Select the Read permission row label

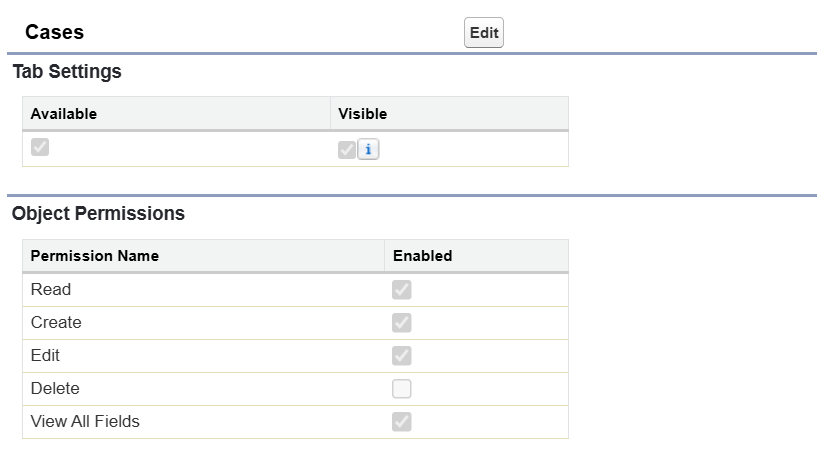point(51,290)
